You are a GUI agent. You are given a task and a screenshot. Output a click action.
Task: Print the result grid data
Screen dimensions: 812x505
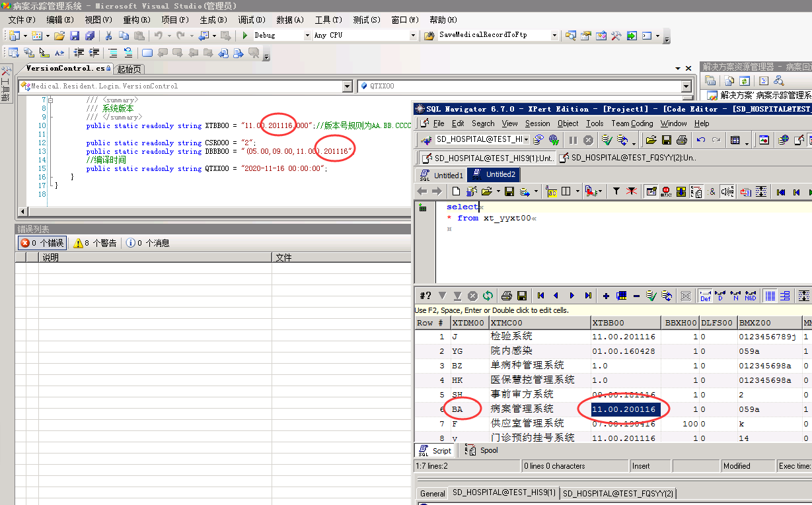(x=507, y=296)
